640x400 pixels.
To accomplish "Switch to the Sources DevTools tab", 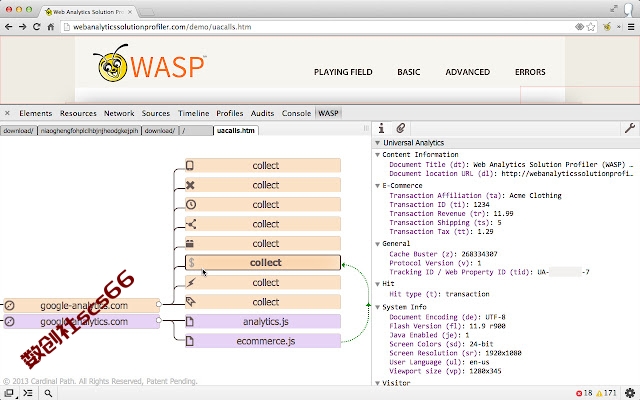I will pos(156,113).
